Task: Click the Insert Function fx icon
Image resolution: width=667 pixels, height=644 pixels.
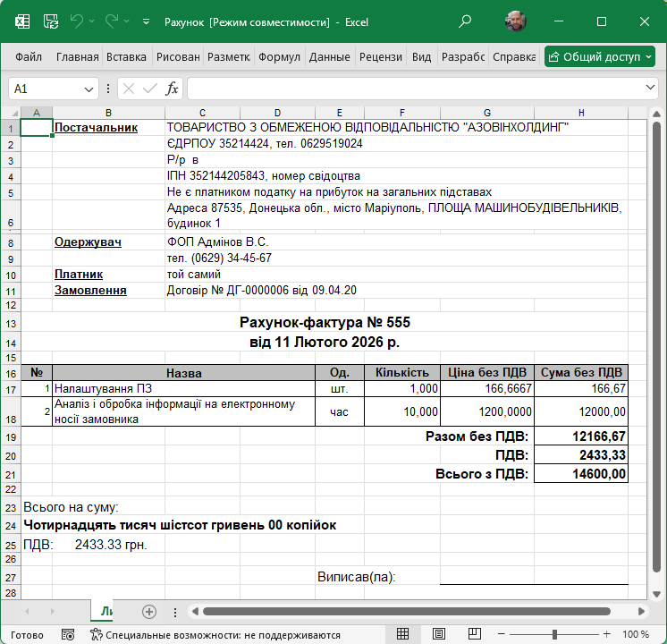Action: click(x=172, y=89)
